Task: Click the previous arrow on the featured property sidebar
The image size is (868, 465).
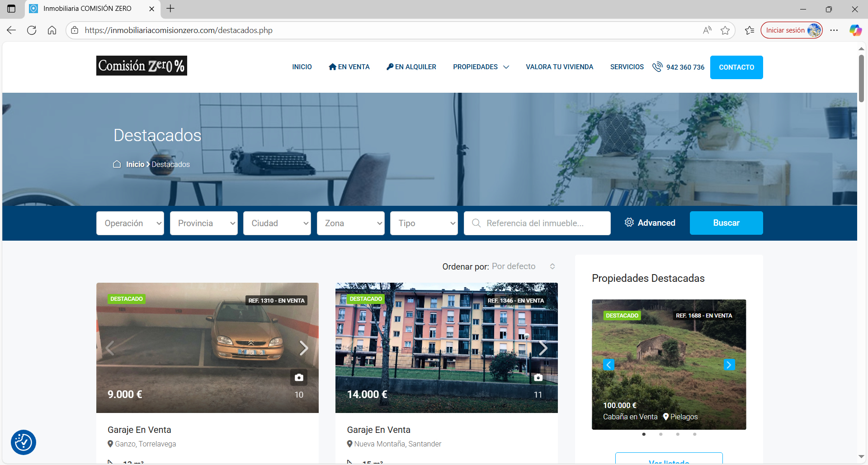Action: pos(609,365)
